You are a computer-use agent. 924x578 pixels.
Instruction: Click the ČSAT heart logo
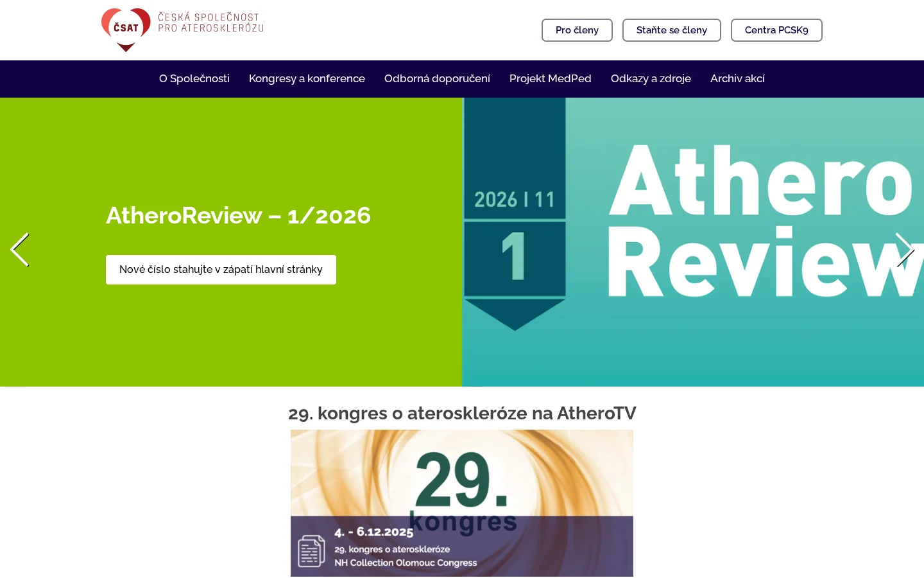(126, 30)
